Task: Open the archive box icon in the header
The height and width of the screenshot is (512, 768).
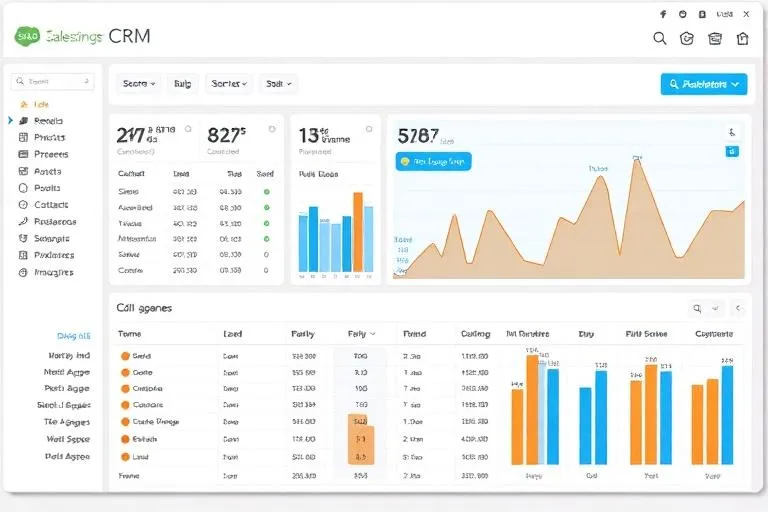Action: 715,38
